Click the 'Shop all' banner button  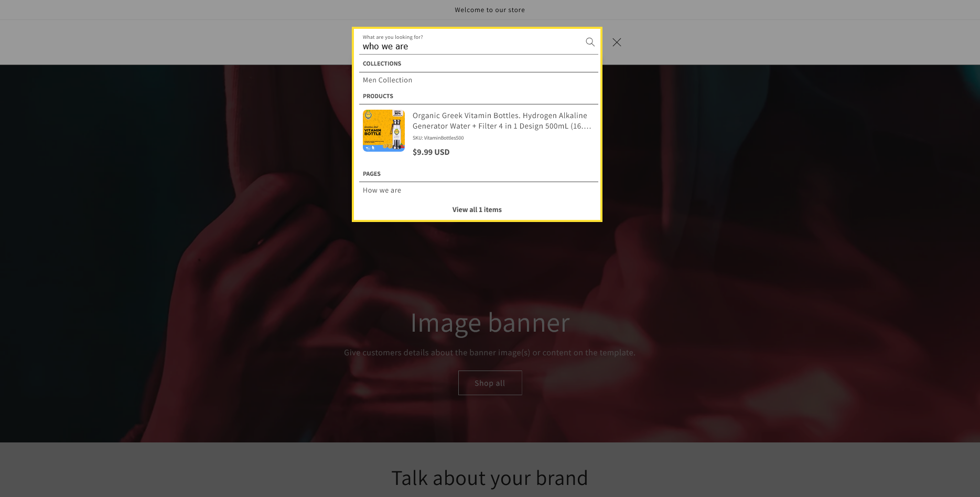[x=490, y=383]
